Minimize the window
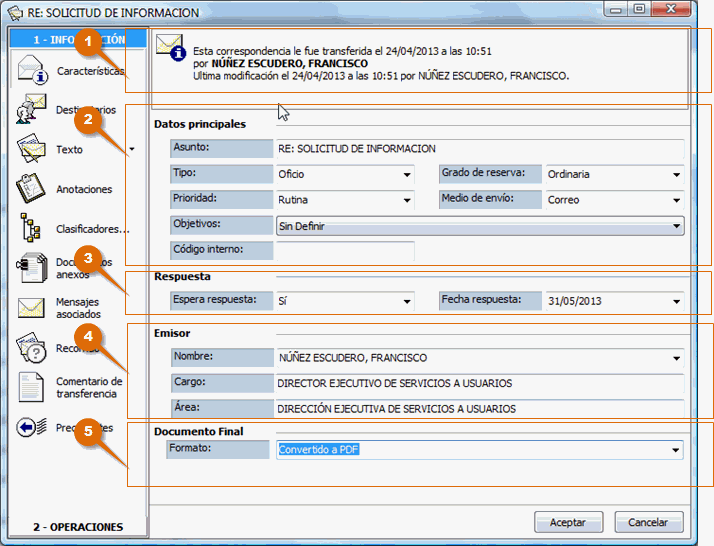This screenshot has height=546, width=714. 616,9
